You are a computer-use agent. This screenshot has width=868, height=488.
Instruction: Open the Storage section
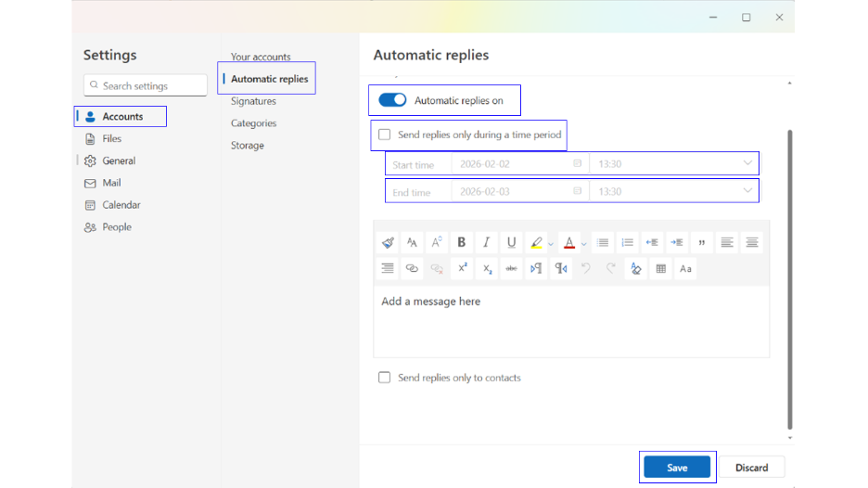[248, 145]
